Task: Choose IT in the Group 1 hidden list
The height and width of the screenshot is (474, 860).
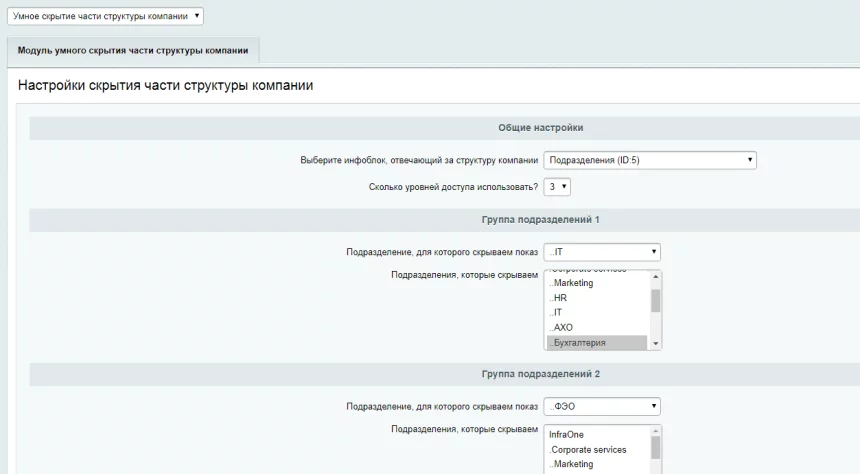Action: (598, 313)
